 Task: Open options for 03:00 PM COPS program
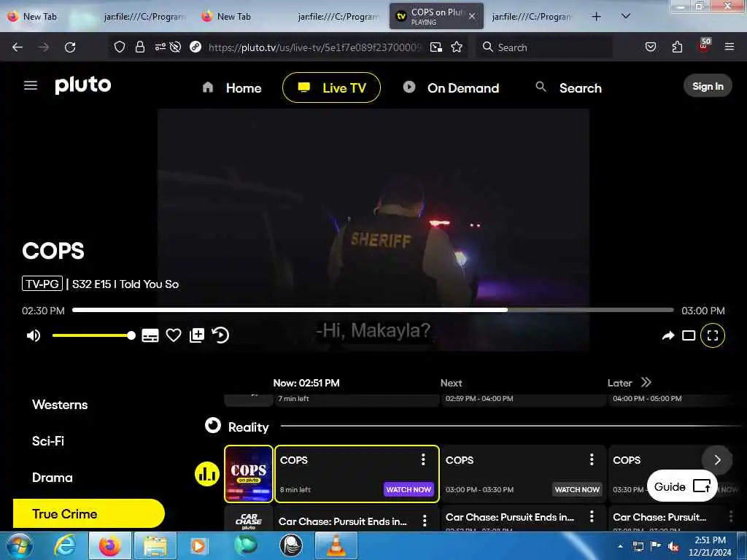592,459
